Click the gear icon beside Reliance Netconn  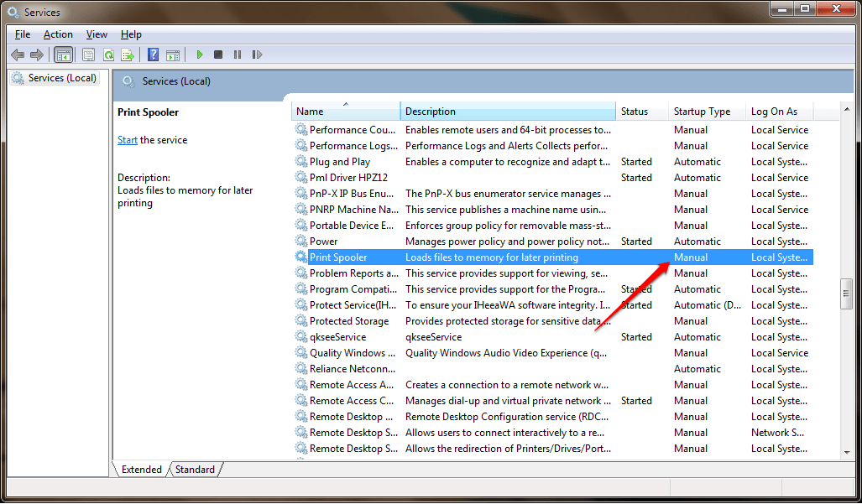pyautogui.click(x=300, y=368)
